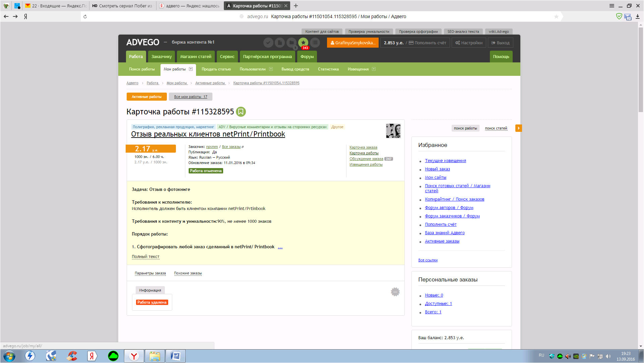Click the document circle icon in header
This screenshot has width=644, height=363.
[280, 43]
